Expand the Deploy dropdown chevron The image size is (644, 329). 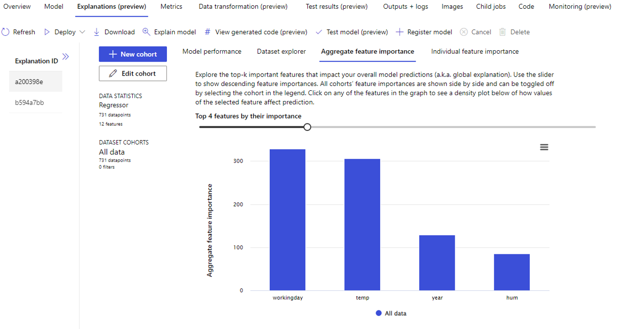82,32
